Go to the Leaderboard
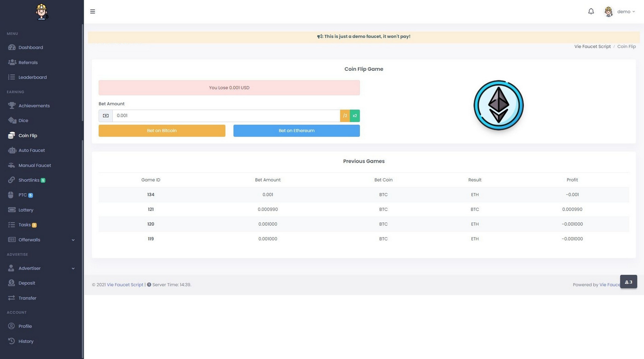Viewport: 644px width, 359px height. (33, 77)
